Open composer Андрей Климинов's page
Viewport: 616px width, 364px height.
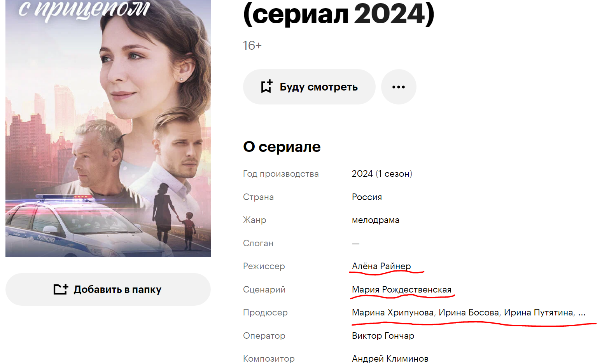pyautogui.click(x=390, y=359)
